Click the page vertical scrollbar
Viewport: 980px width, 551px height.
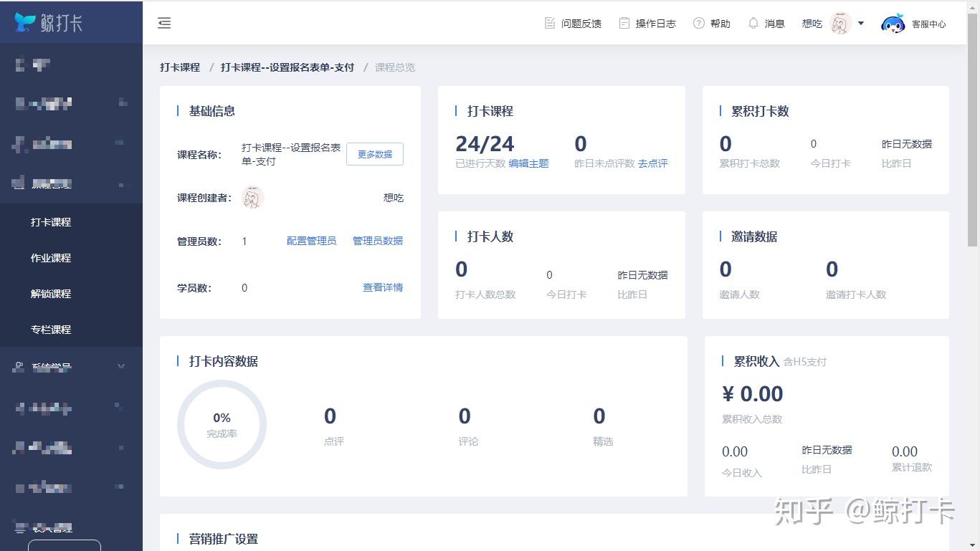pyautogui.click(x=972, y=129)
